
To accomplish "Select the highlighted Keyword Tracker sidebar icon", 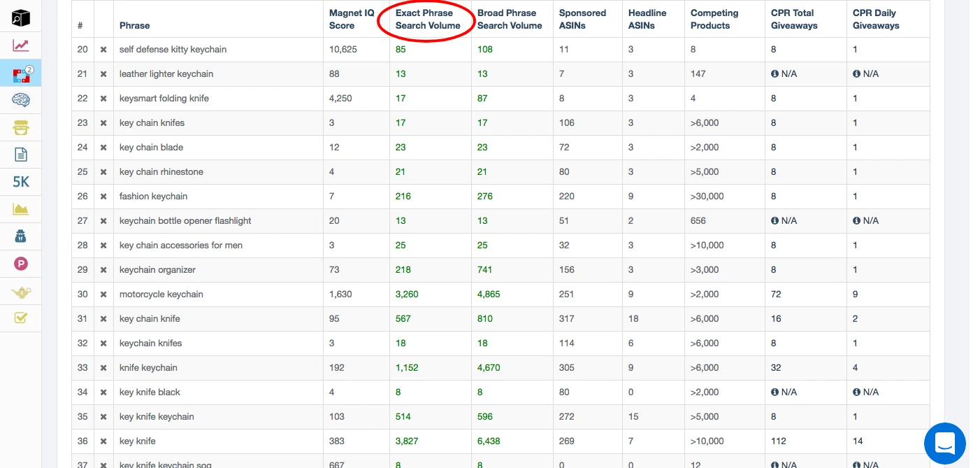I will (x=20, y=72).
